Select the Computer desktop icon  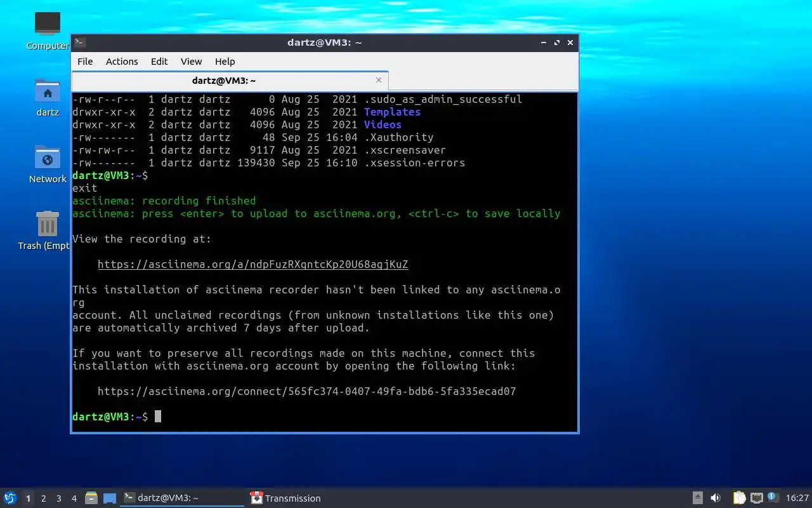click(x=48, y=30)
